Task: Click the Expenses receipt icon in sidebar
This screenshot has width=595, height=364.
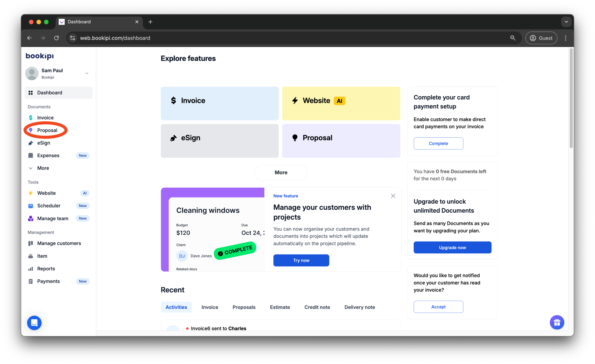Action: point(31,155)
